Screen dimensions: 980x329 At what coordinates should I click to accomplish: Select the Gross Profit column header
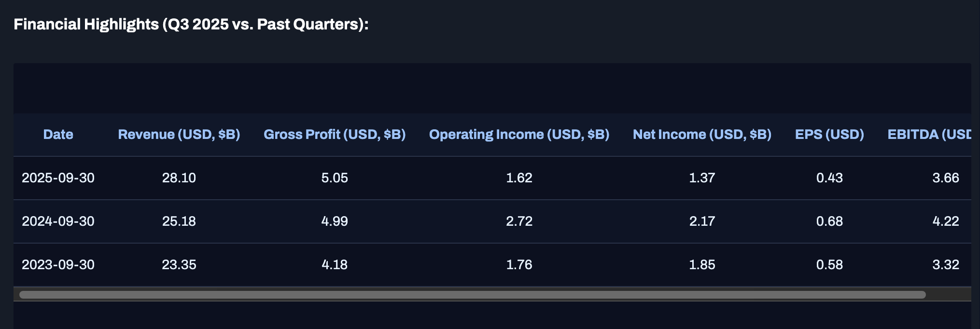[x=334, y=134]
